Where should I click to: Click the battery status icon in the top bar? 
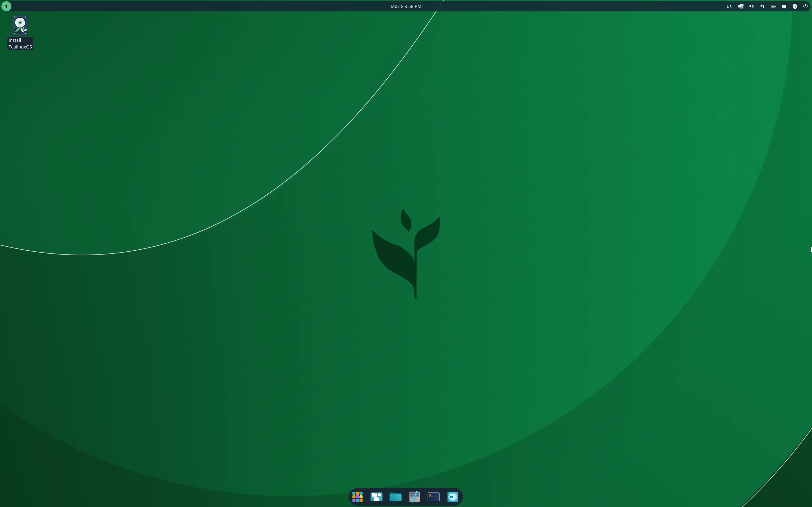click(x=773, y=6)
